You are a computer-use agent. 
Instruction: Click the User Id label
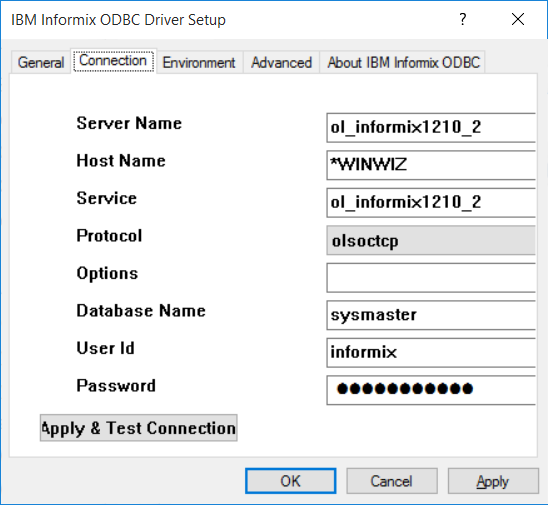point(106,348)
